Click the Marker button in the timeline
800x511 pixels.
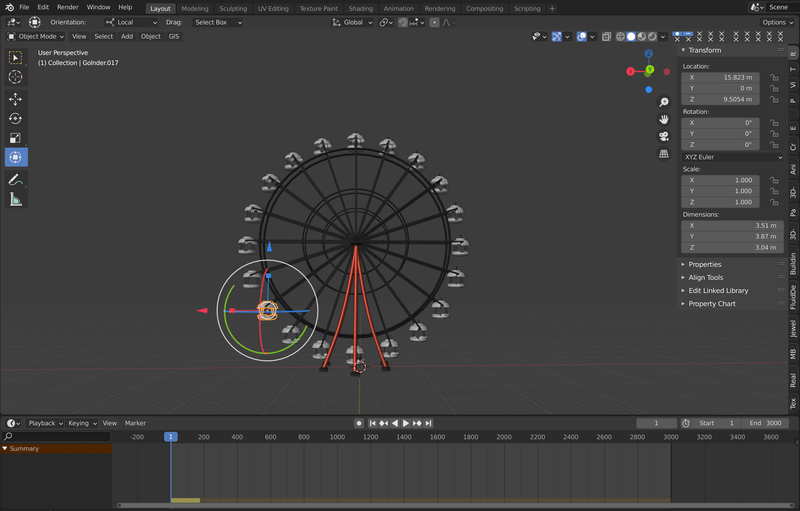pos(135,423)
